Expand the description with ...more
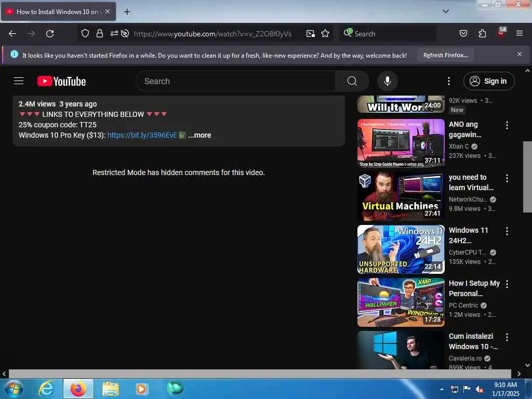Viewport: 532px width, 399px height. click(199, 135)
